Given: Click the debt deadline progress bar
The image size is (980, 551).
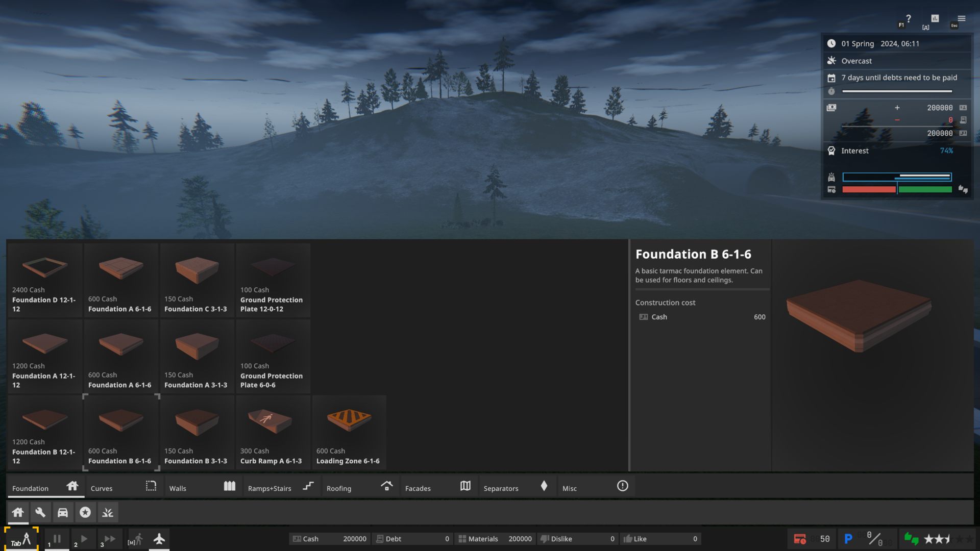Looking at the screenshot, I should point(897,91).
